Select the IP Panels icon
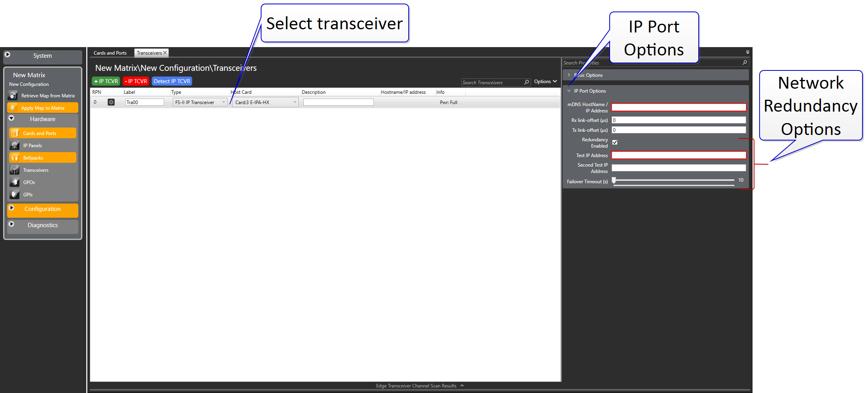The height and width of the screenshot is (393, 868). click(x=15, y=145)
